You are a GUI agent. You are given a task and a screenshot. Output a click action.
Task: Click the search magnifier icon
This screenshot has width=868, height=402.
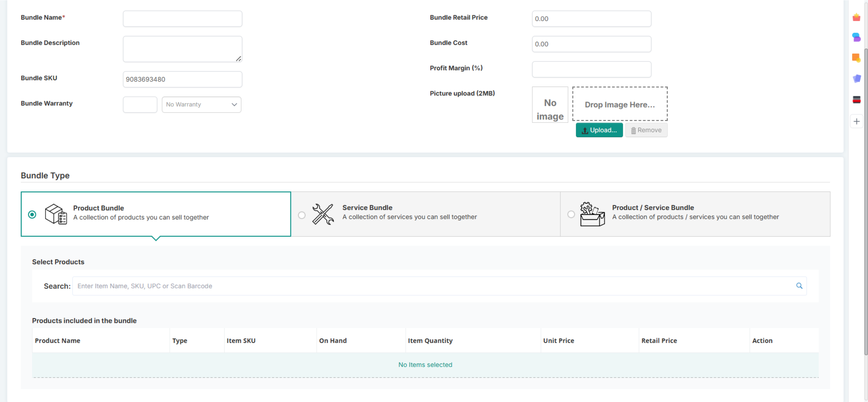(x=799, y=286)
